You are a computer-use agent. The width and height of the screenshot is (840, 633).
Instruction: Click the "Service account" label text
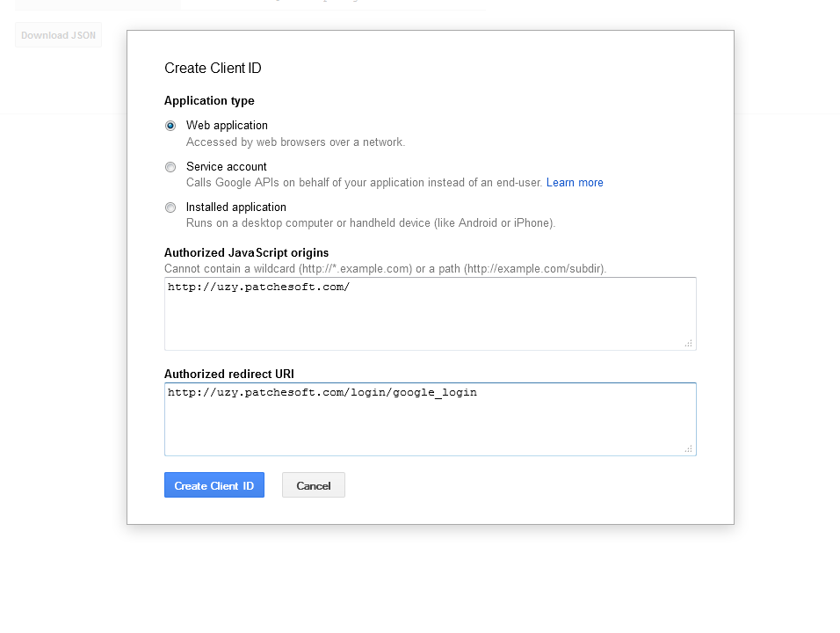pyautogui.click(x=227, y=167)
